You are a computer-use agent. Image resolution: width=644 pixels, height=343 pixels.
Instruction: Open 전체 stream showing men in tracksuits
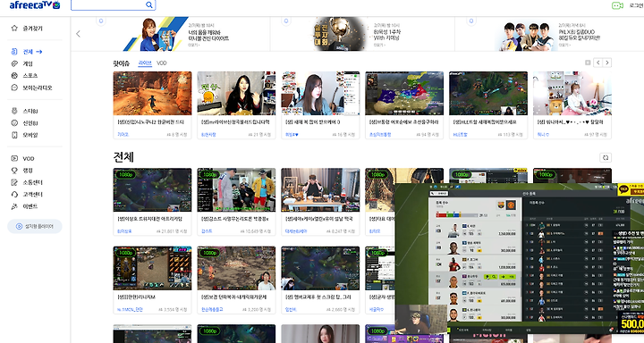236,190
